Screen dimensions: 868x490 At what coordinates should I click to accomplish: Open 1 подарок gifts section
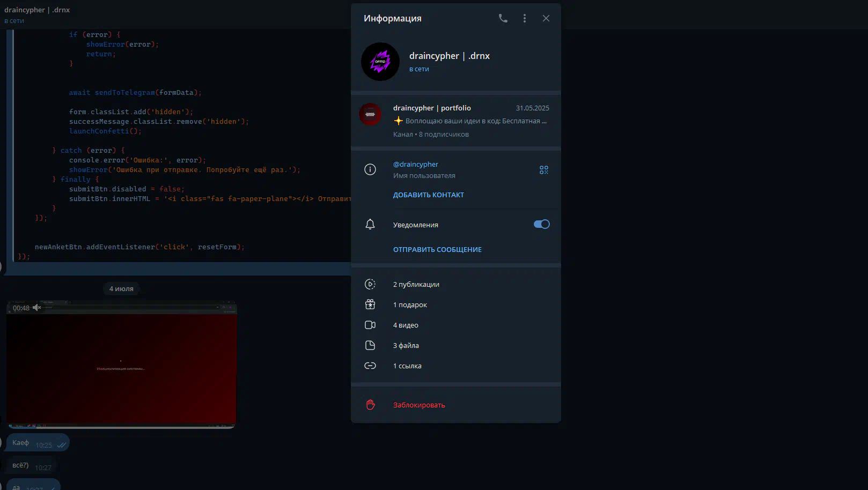(x=456, y=305)
